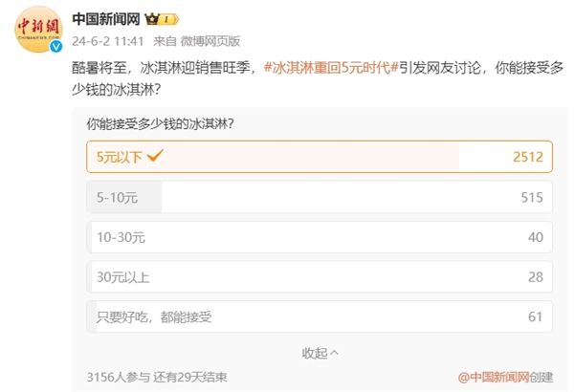This screenshot has height=392, width=574.
Task: Click the post timestamp 24-6-2 11:41
Action: click(107, 41)
